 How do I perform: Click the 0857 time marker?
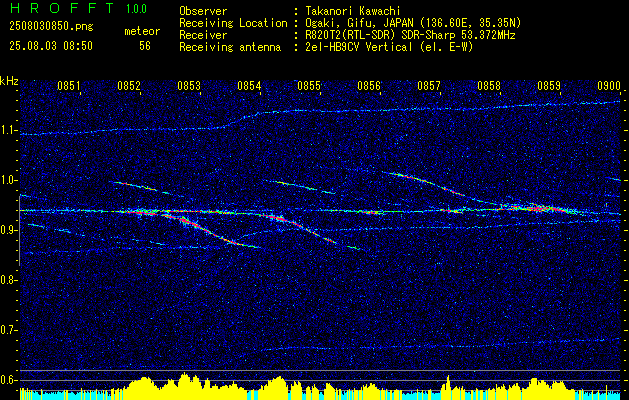429,86
